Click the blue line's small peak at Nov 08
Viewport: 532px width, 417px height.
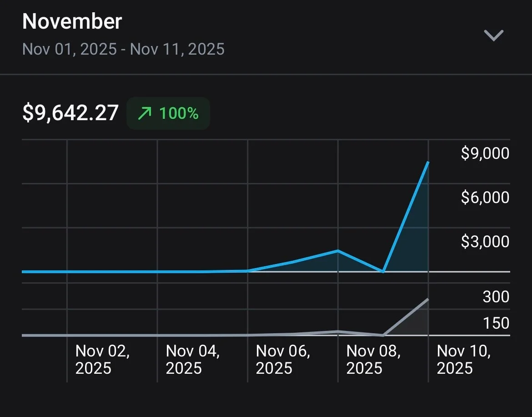click(337, 251)
